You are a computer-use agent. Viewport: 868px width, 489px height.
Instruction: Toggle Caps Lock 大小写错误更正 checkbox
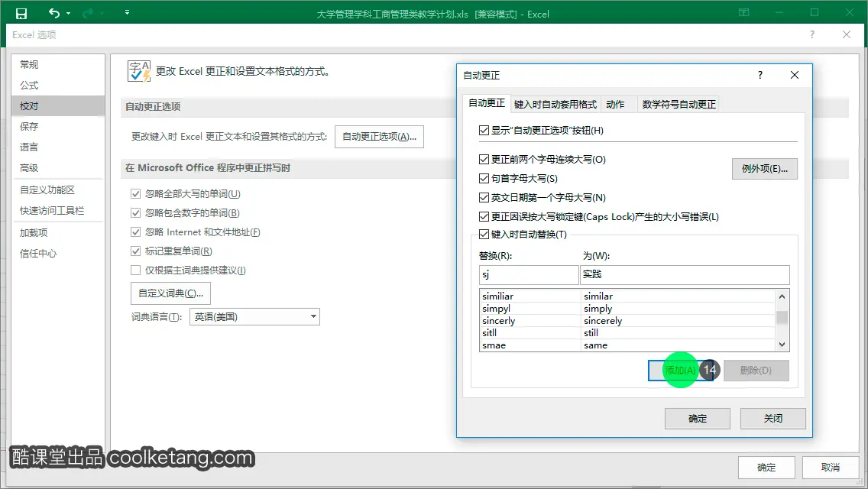click(x=484, y=216)
